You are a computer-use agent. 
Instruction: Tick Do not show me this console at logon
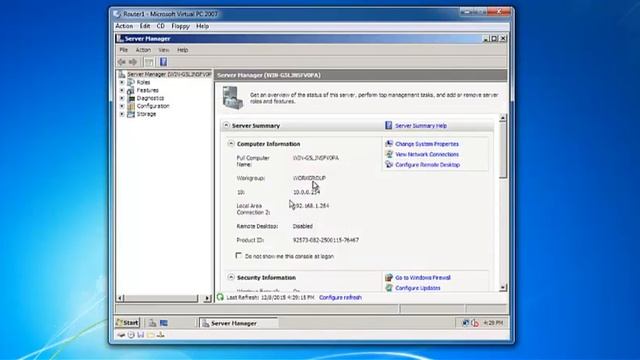coord(239,256)
